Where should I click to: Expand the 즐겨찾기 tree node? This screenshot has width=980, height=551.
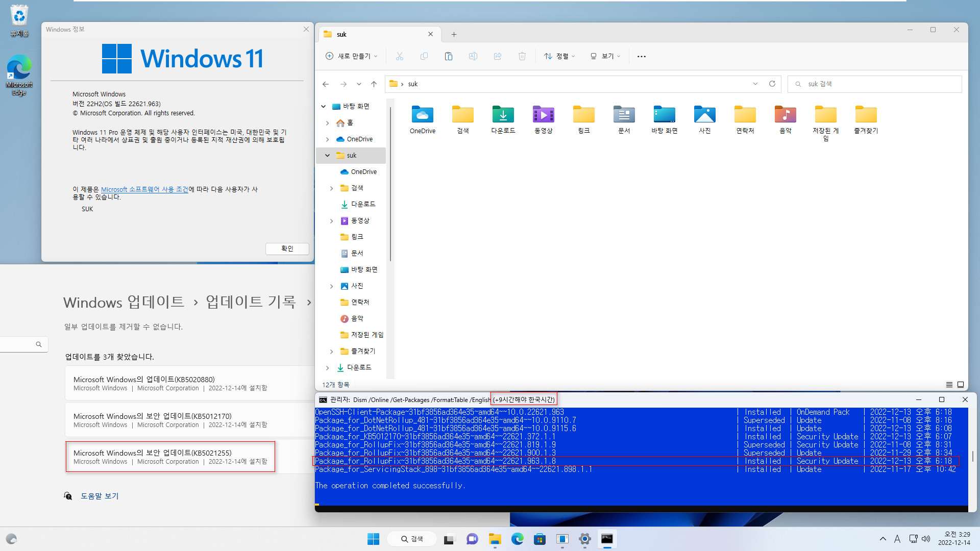tap(331, 352)
